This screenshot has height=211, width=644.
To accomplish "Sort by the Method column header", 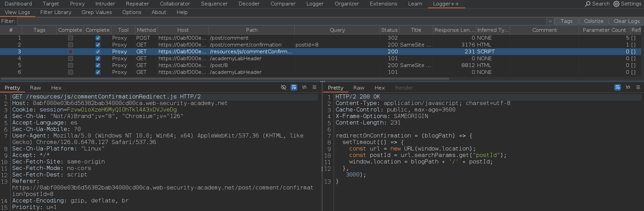I will 146,30.
